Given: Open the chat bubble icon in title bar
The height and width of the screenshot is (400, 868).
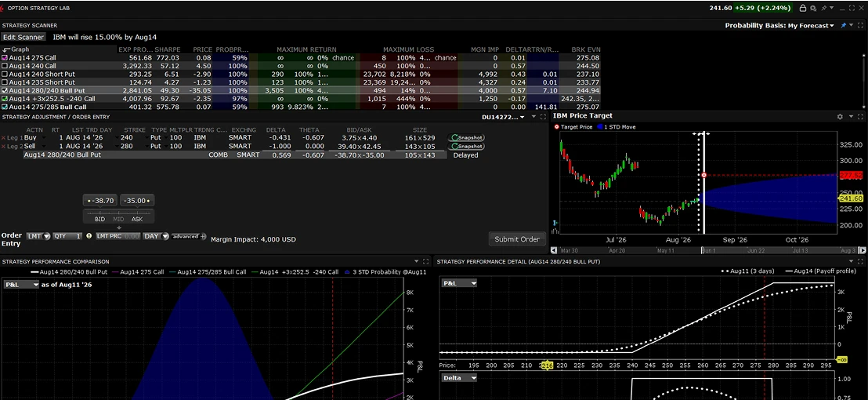Looking at the screenshot, I should pyautogui.click(x=814, y=9).
